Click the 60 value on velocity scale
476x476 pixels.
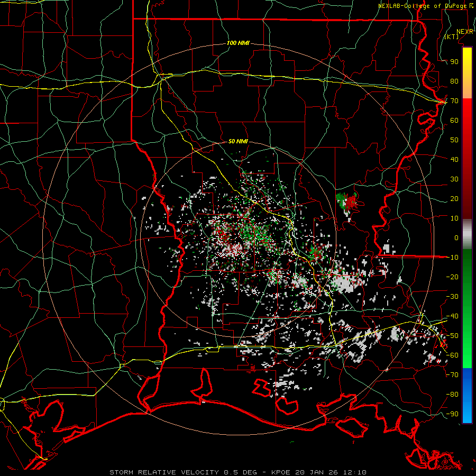click(454, 121)
